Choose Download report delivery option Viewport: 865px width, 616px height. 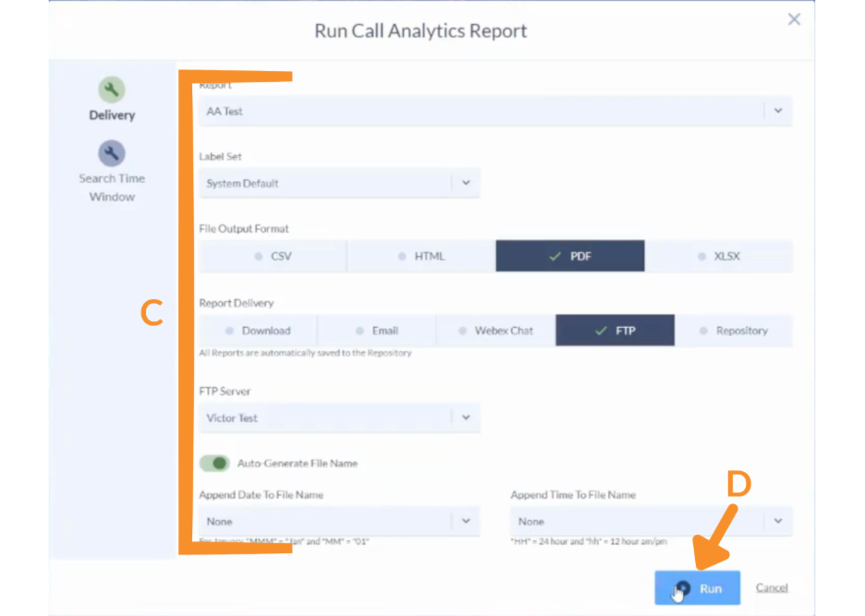(x=258, y=331)
